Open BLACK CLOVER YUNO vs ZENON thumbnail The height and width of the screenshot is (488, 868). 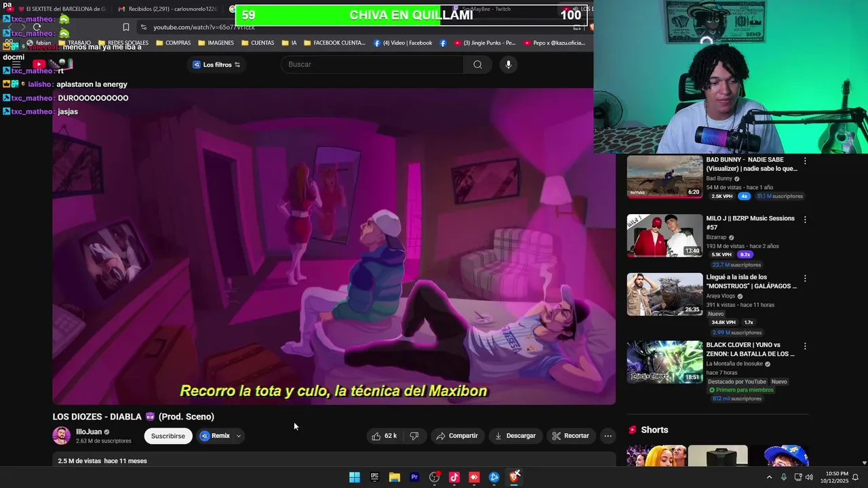[665, 362]
